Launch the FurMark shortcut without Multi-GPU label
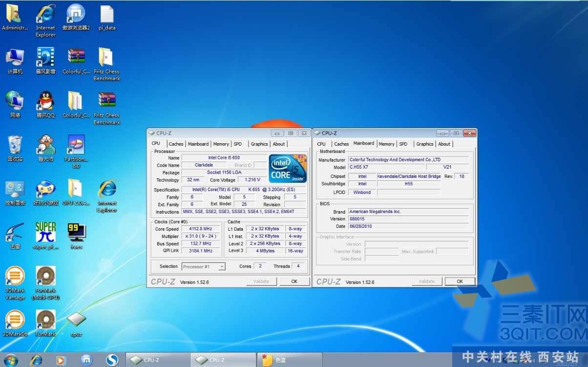Screen dimensions: 588x367 (45, 324)
